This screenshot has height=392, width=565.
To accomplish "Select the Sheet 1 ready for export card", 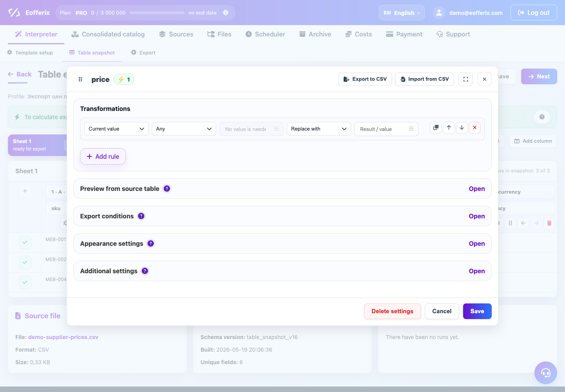I will (38, 145).
